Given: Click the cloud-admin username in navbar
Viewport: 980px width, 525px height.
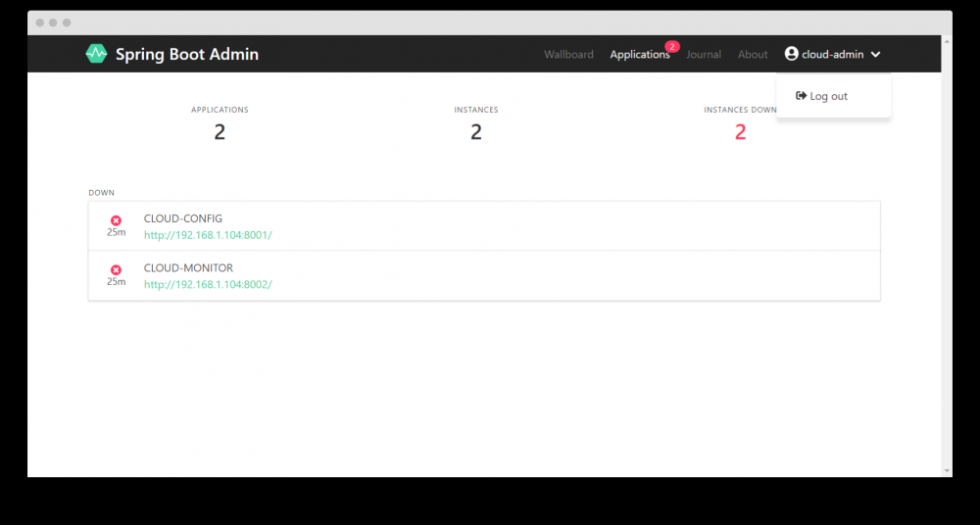Looking at the screenshot, I should (832, 55).
